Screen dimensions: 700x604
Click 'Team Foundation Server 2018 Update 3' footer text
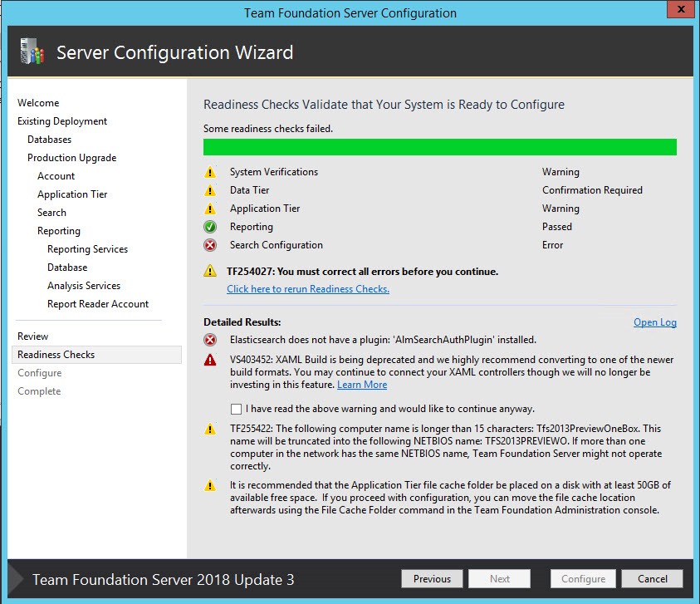[x=163, y=580]
